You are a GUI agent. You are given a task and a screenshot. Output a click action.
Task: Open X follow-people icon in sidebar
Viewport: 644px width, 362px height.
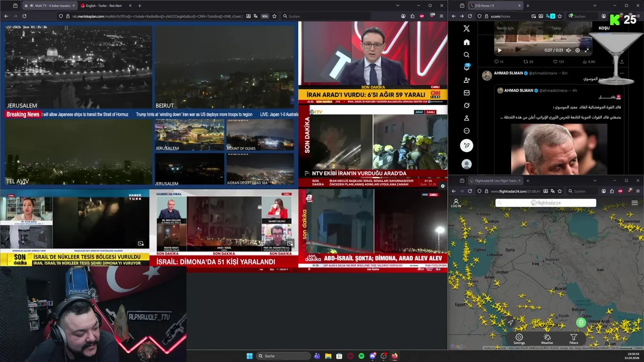coord(466,80)
